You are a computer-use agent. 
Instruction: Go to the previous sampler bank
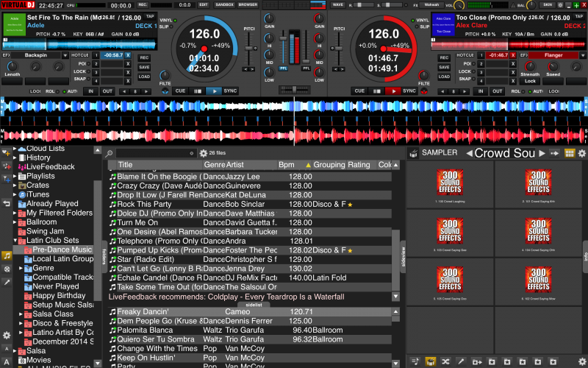[469, 153]
